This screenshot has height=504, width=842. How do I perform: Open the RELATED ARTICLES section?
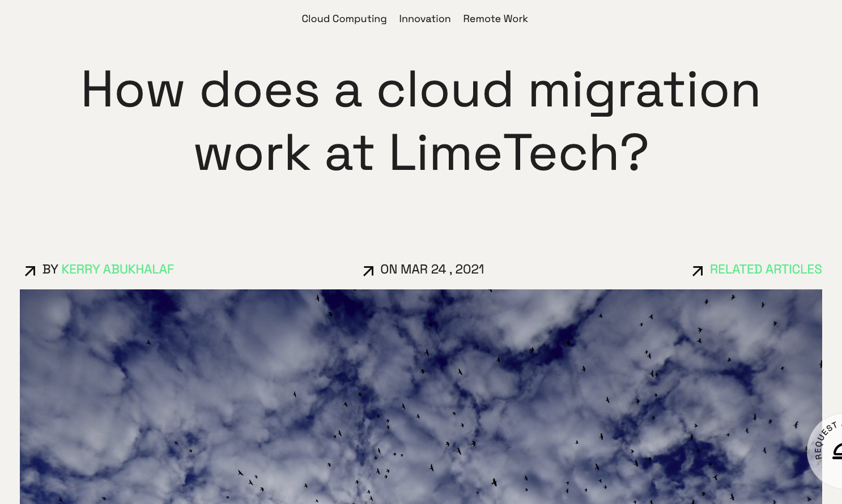point(766,269)
